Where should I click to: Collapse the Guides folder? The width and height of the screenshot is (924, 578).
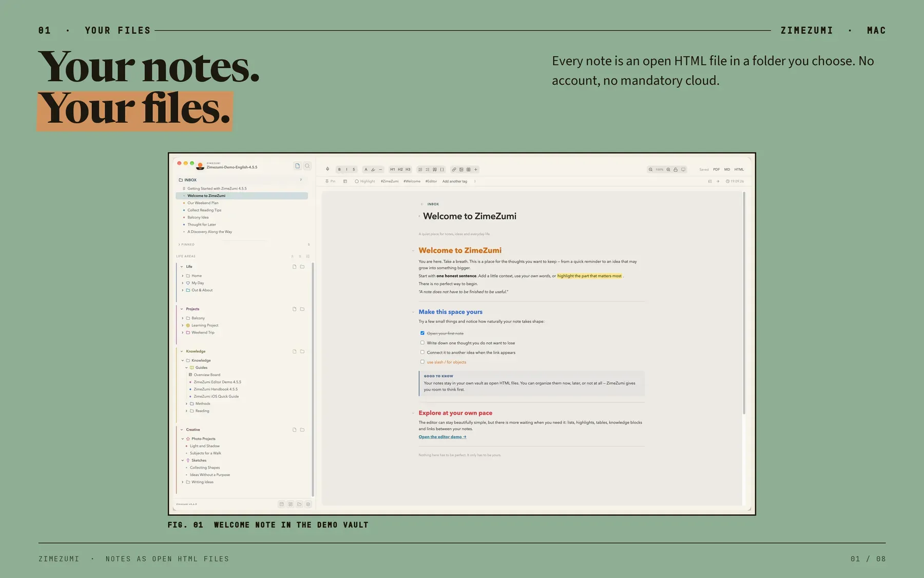point(186,368)
